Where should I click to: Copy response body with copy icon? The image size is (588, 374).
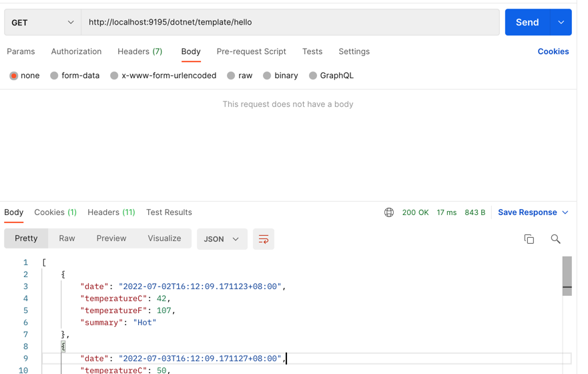pos(529,239)
